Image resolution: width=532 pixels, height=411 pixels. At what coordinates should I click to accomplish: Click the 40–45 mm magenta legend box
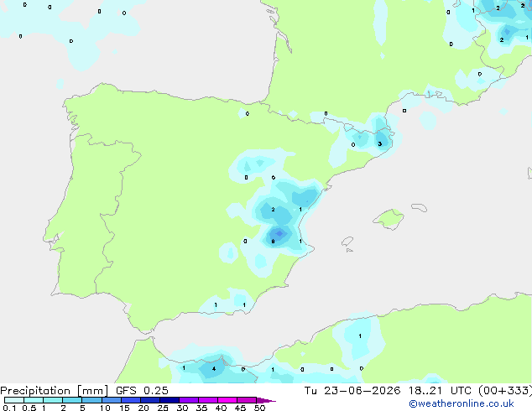pyautogui.click(x=227, y=400)
